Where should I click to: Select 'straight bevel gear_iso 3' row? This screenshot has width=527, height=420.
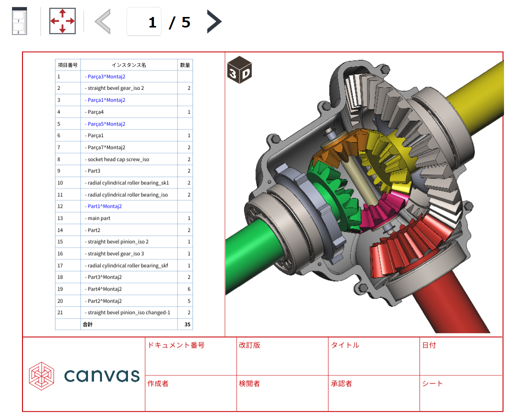point(124,254)
